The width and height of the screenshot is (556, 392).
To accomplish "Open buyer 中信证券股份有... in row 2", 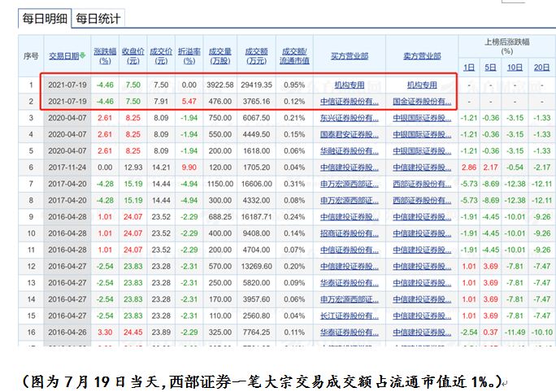I will click(x=350, y=102).
